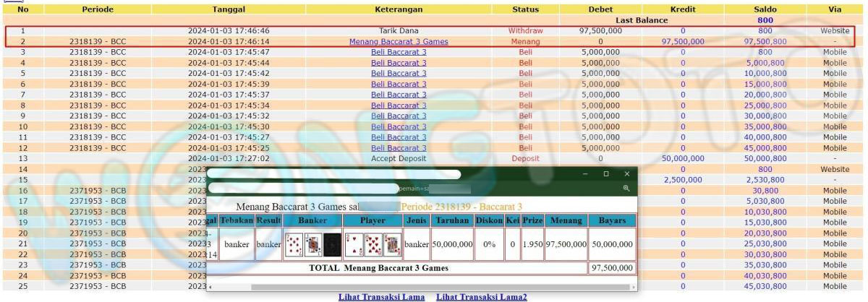Click the Lihat Transaksi Lama2 link
Viewport: 868px width, 302px height.
tap(481, 297)
